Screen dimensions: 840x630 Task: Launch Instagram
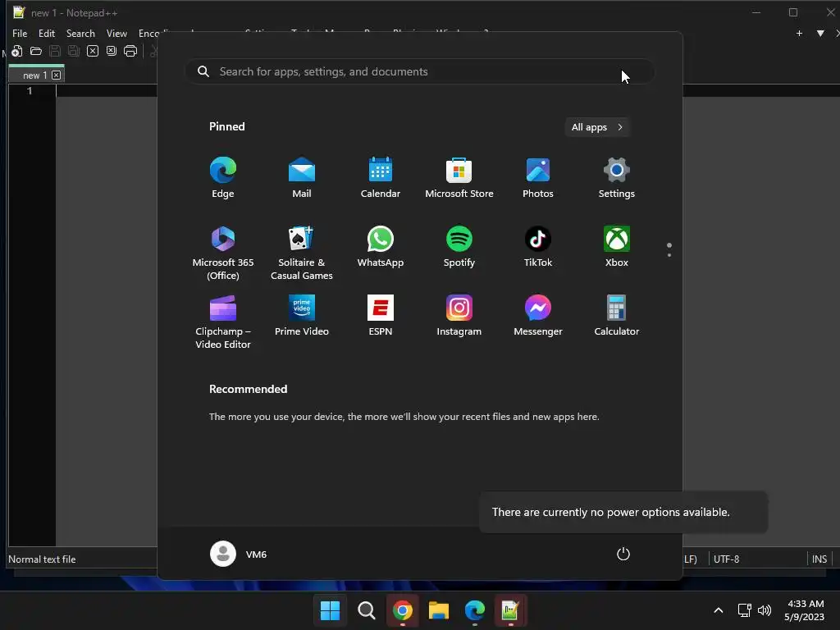point(459,316)
